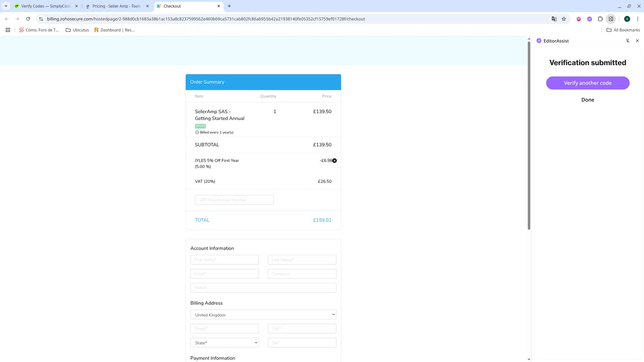Click the scrollbar up arrow
The image size is (644, 362).
coord(529,39)
